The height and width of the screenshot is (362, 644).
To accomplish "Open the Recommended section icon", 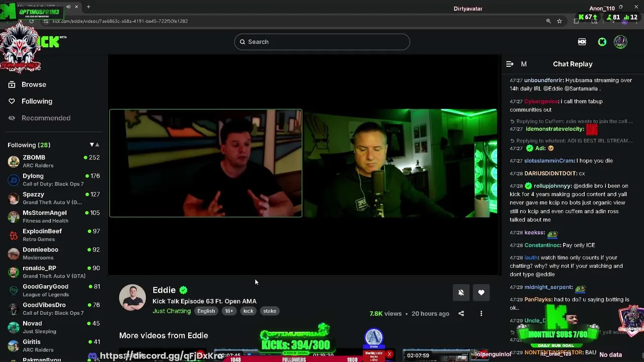I will pos(12,118).
